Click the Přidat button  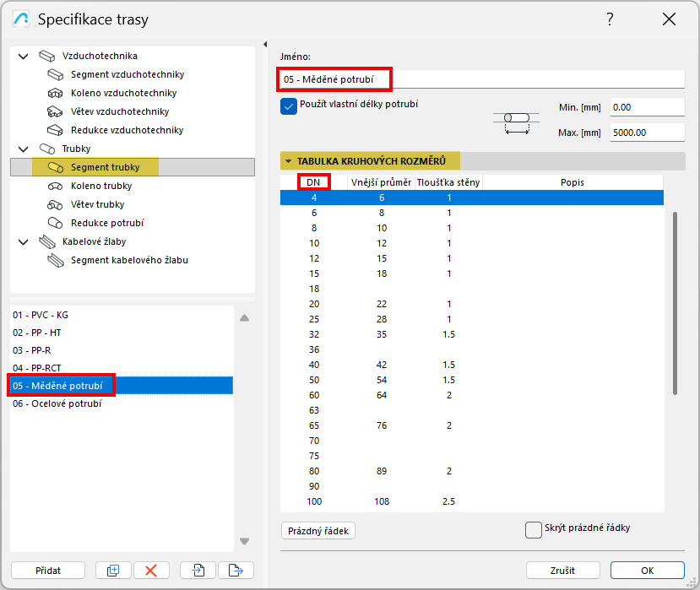point(48,571)
